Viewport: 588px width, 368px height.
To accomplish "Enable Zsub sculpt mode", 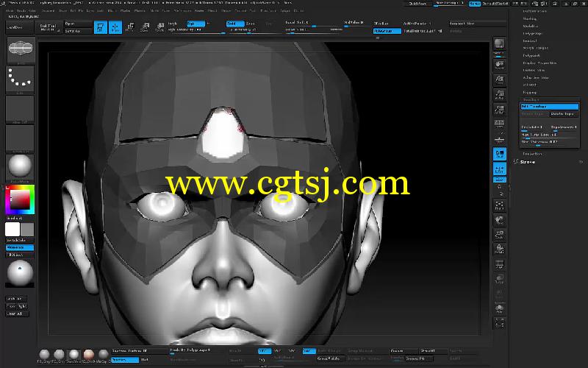I will click(x=250, y=24).
